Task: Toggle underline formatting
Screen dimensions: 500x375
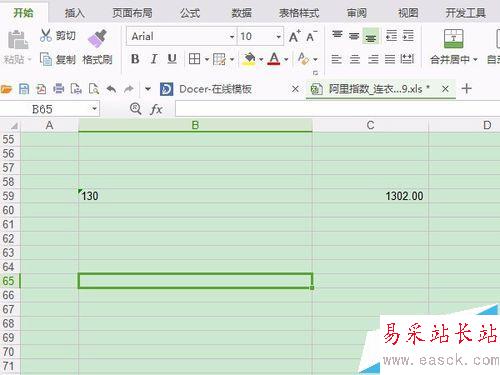Action: tap(172, 59)
